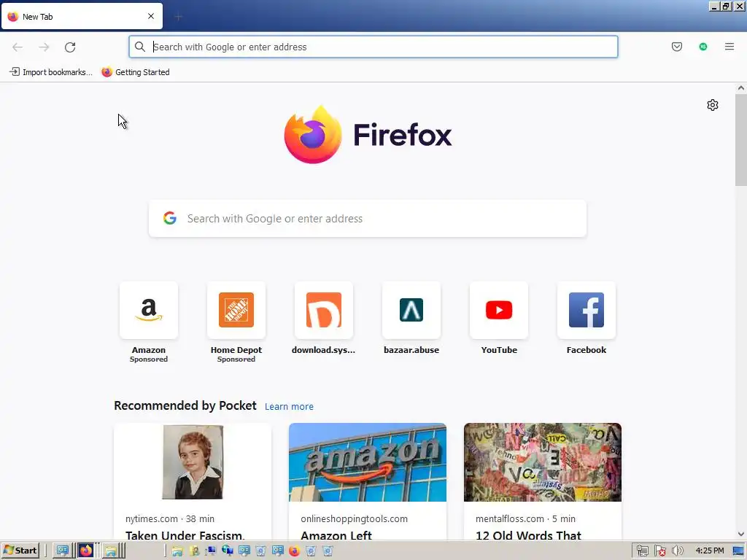This screenshot has width=747, height=560.
Task: Click the vertical scrollbar thumb
Action: point(741,139)
